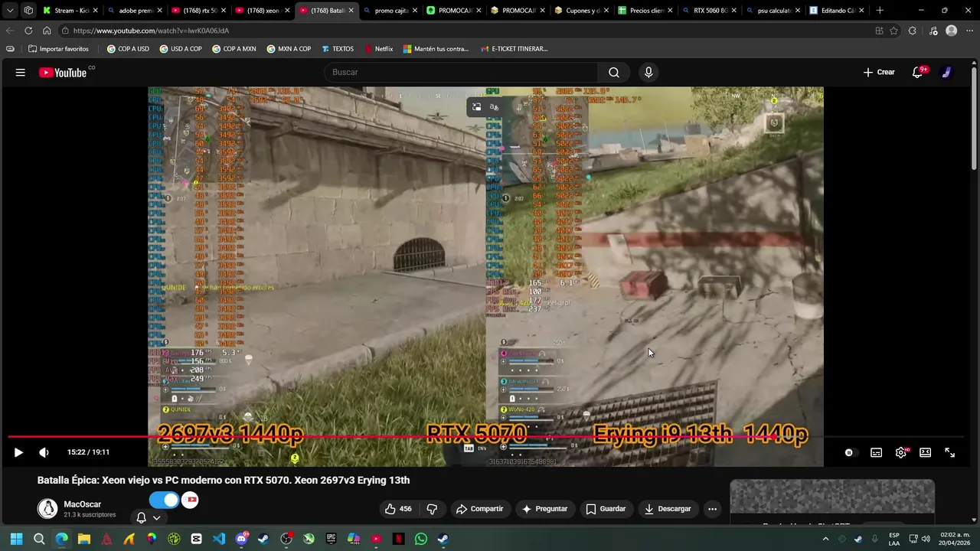
Task: Open the tab actions chevron menu
Action: coord(10,11)
